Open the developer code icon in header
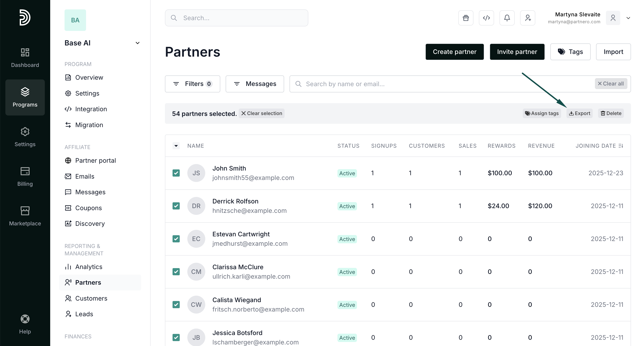This screenshot has width=644, height=346. 486,18
